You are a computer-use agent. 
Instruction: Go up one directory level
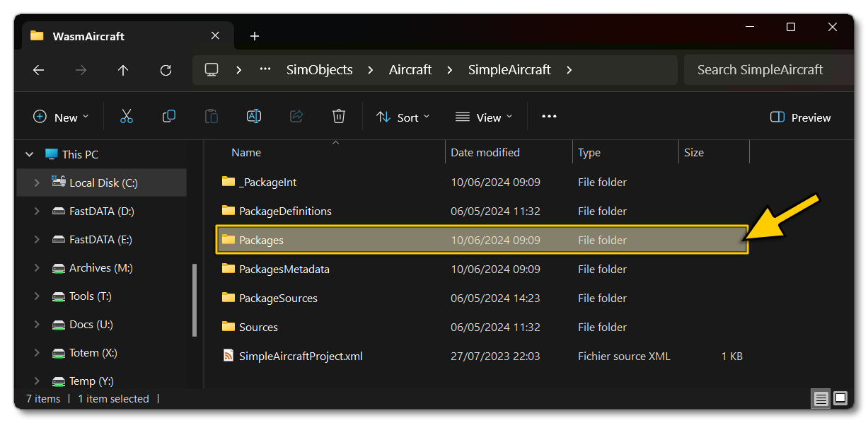(x=123, y=70)
